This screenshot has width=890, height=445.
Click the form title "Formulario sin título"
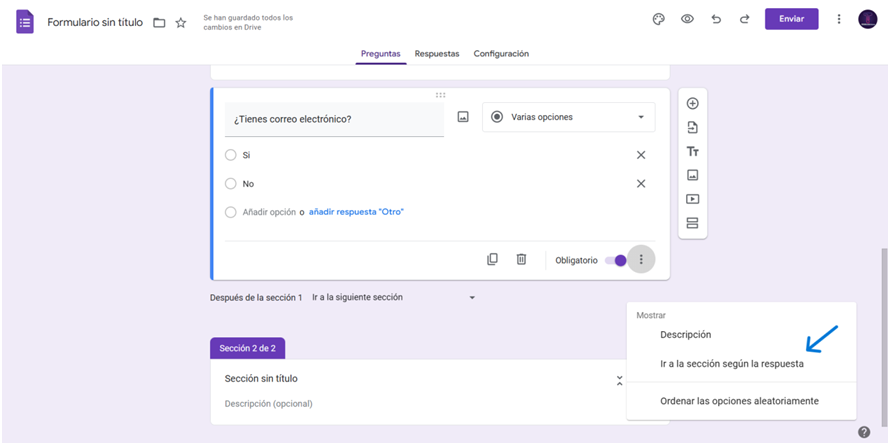pos(95,23)
